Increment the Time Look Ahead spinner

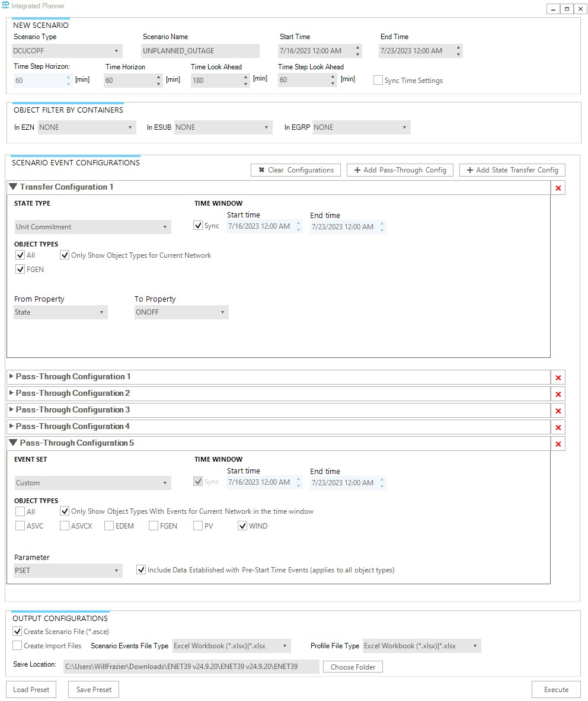pyautogui.click(x=246, y=77)
